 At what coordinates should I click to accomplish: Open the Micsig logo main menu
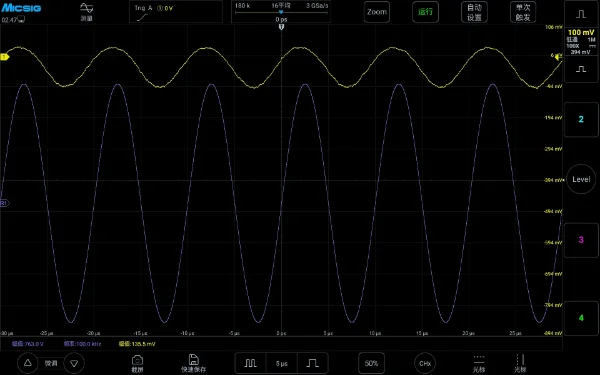click(21, 8)
